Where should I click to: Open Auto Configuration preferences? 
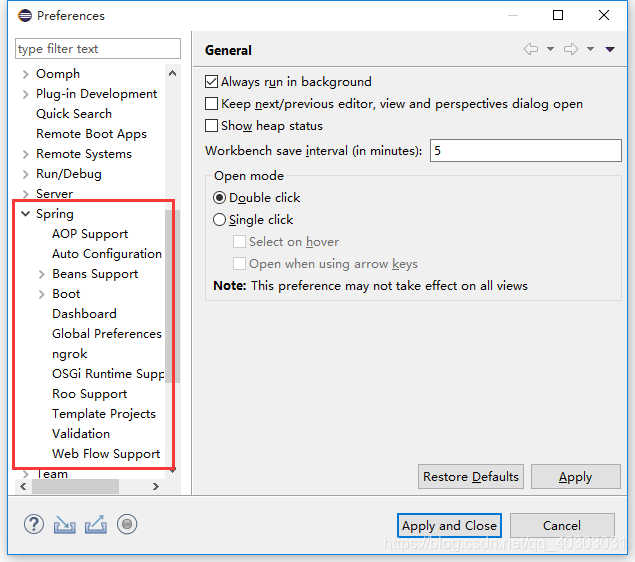107,254
